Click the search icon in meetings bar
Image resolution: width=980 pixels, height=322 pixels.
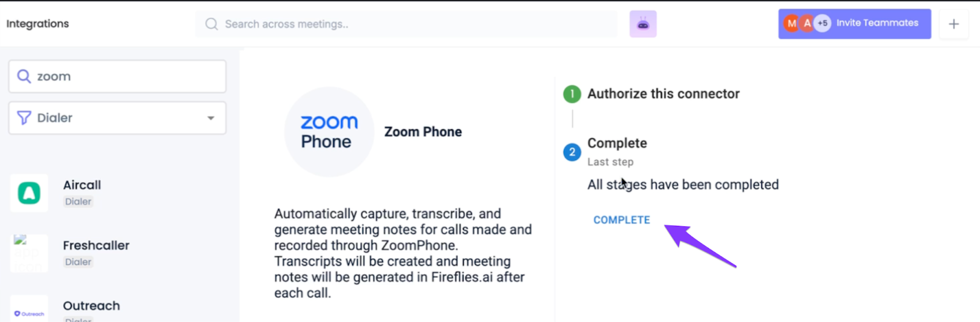coord(211,24)
